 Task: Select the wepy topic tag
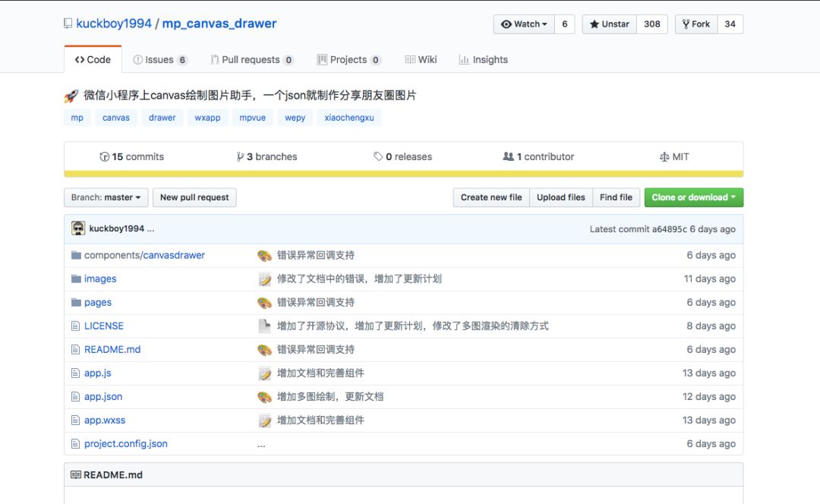click(x=295, y=118)
